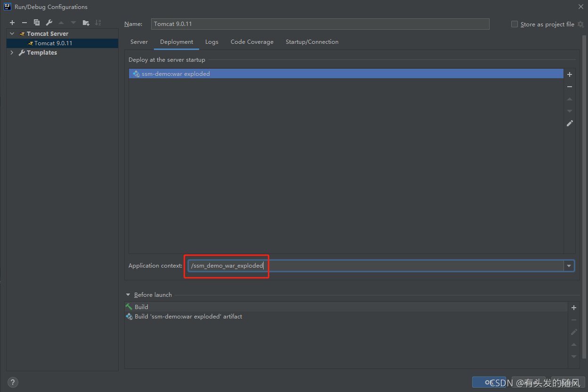Screen dimensions: 588x392
Task: Open the Startup/Connection tab
Action: pos(312,42)
